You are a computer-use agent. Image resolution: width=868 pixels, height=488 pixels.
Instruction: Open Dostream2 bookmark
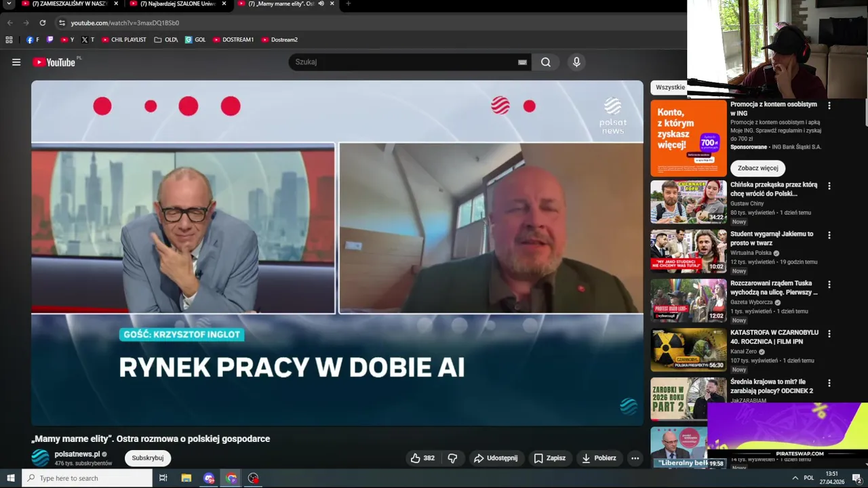click(279, 40)
